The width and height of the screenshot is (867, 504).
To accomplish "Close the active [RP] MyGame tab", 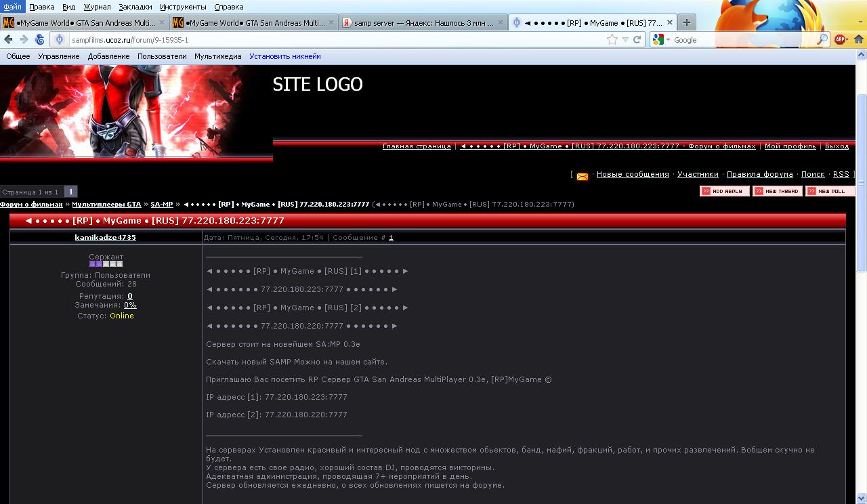I will pyautogui.click(x=669, y=22).
